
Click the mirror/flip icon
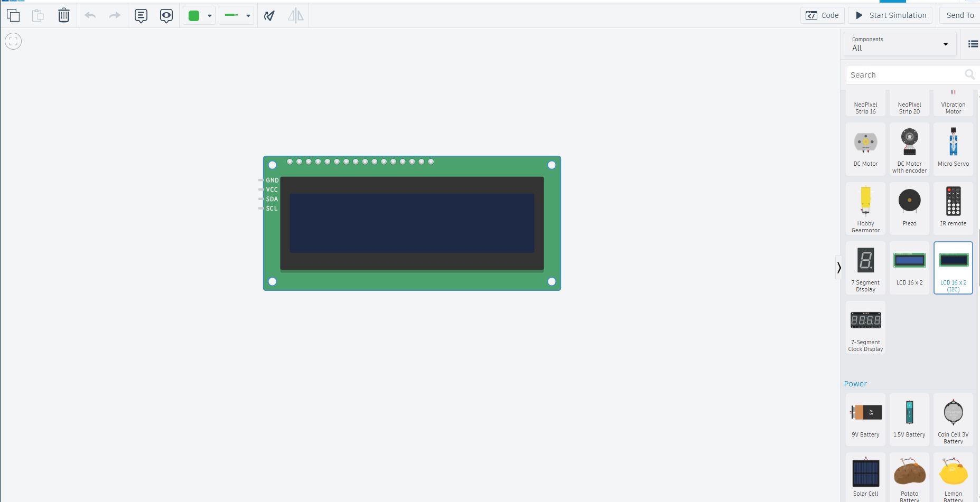(x=296, y=16)
